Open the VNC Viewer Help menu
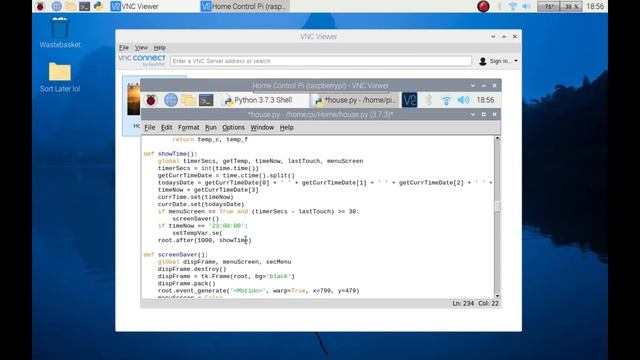The height and width of the screenshot is (360, 640). tap(160, 48)
